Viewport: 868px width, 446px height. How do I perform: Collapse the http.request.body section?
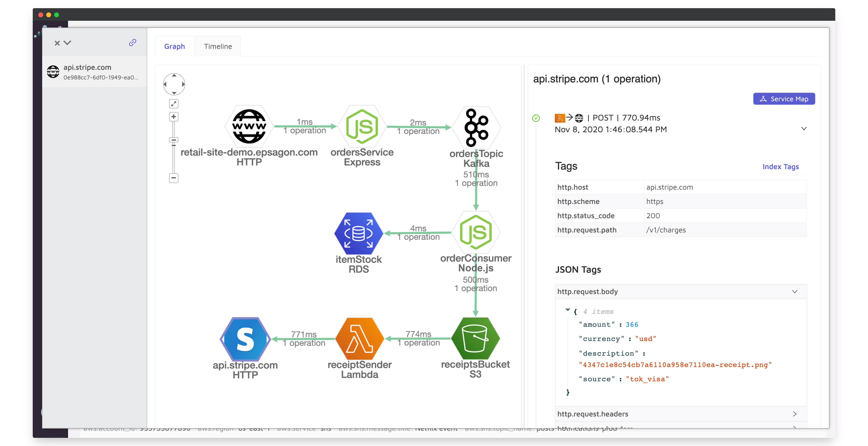click(x=795, y=292)
